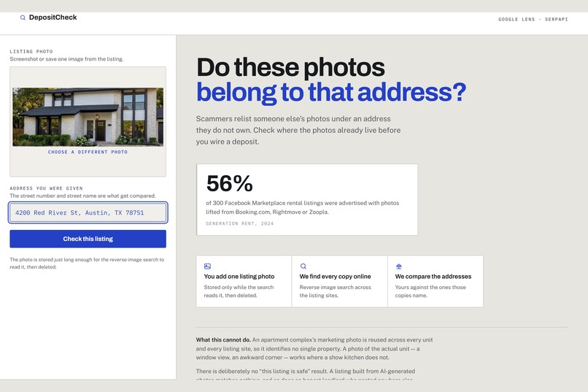Choose a different photo link
Image resolution: width=588 pixels, height=392 pixels.
pos(88,152)
